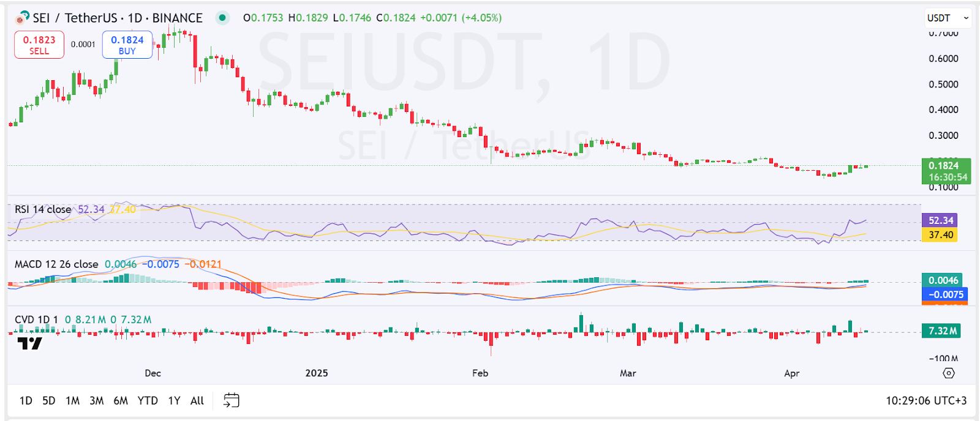Click the 0.1824 BUY button

pyautogui.click(x=127, y=45)
